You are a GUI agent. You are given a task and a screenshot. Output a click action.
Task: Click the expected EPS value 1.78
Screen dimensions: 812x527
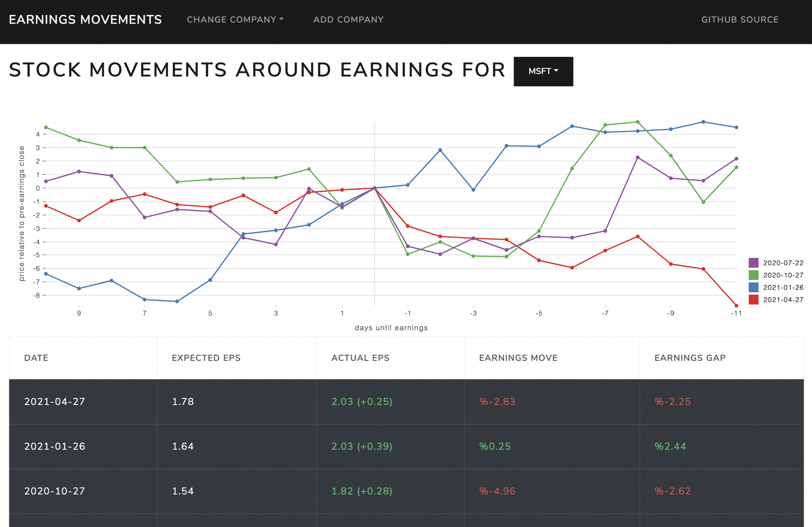183,402
